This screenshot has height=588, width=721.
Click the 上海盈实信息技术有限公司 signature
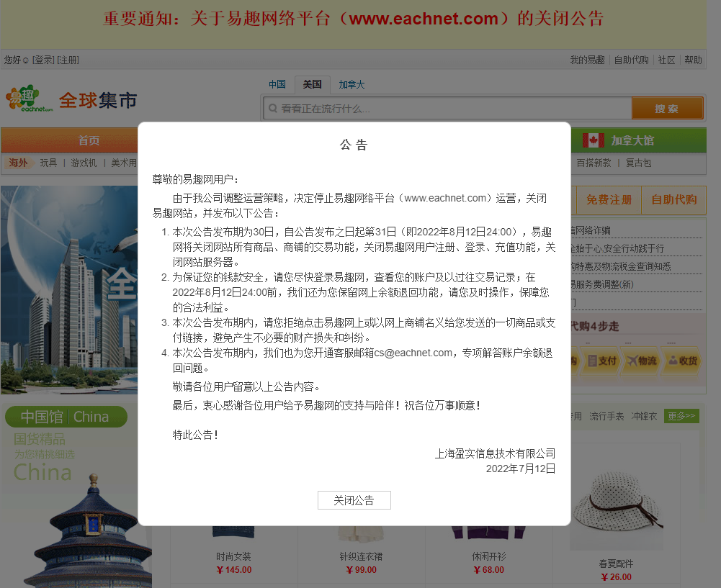(x=496, y=454)
